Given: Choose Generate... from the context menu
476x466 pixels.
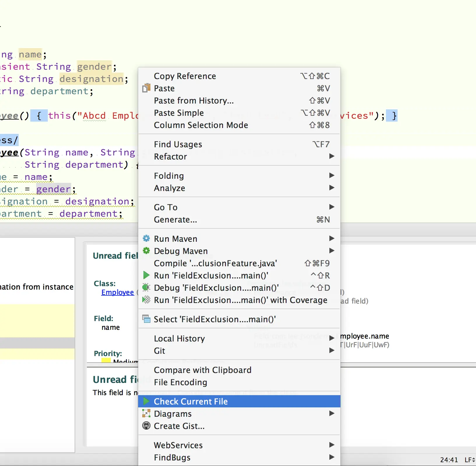Looking at the screenshot, I should click(x=239, y=219).
